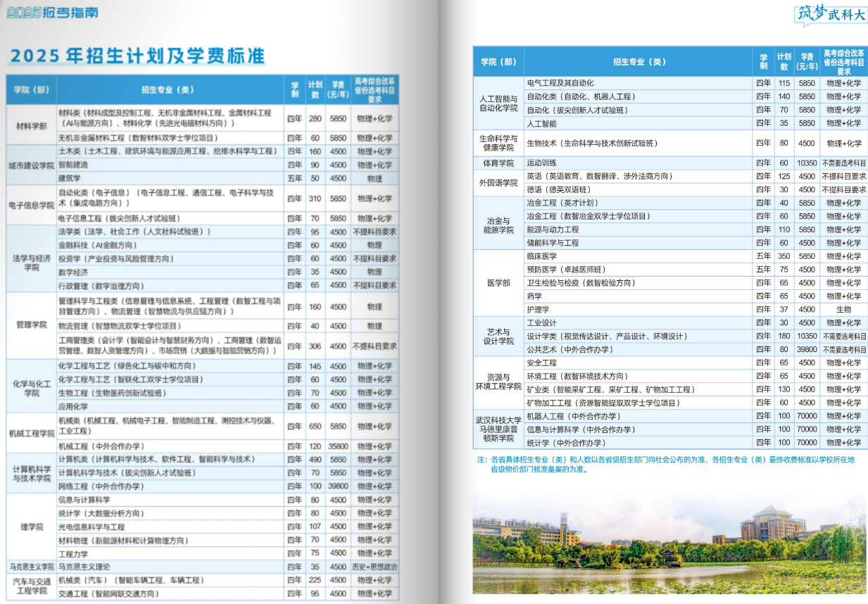Click the "工程力学" major
This screenshot has width=868, height=604.
(73, 553)
